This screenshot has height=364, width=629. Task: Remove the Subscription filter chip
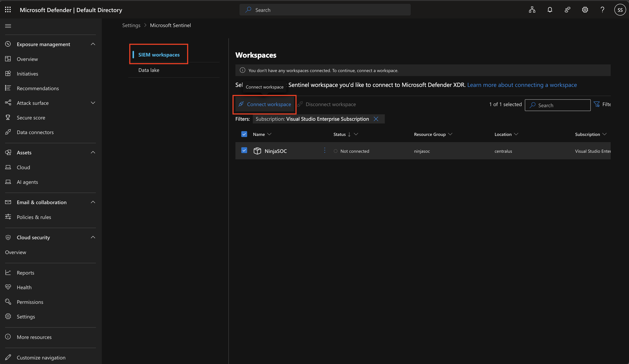pos(376,119)
